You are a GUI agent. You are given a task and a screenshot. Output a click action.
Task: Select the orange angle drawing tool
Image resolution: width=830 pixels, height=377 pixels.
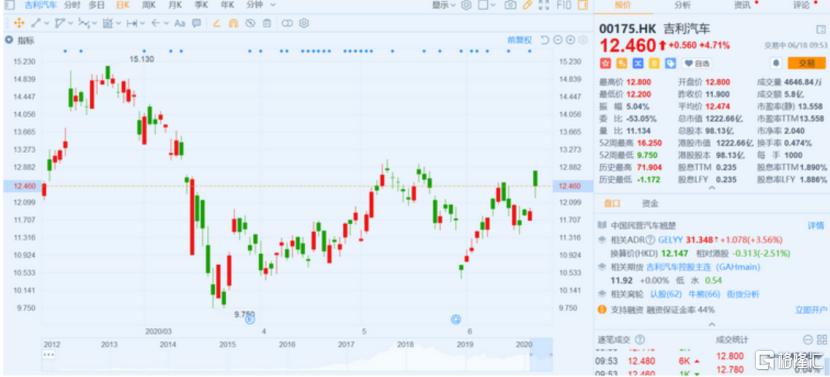pyautogui.click(x=216, y=23)
